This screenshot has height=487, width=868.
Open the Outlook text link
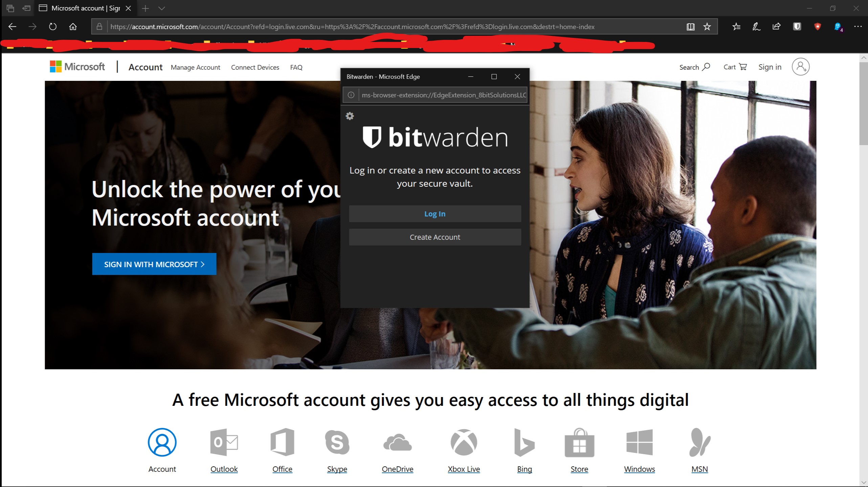(224, 469)
